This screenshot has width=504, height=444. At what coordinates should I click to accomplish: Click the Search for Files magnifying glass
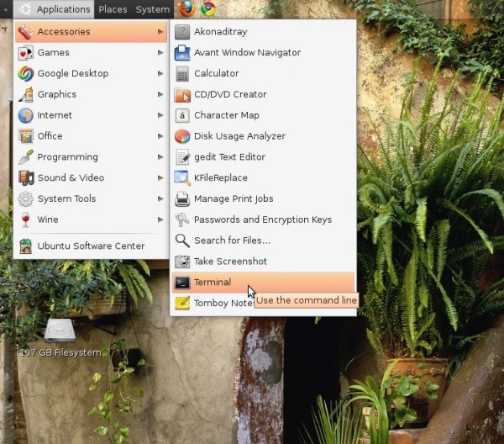point(182,240)
